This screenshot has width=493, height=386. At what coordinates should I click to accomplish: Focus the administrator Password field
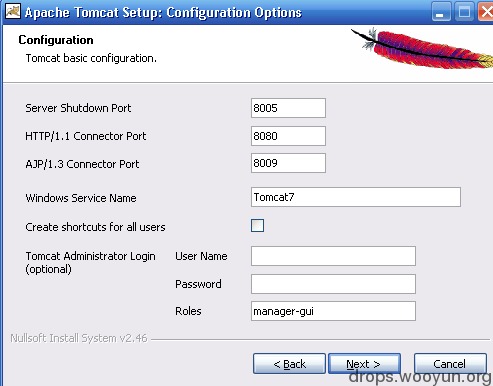pyautogui.click(x=333, y=284)
